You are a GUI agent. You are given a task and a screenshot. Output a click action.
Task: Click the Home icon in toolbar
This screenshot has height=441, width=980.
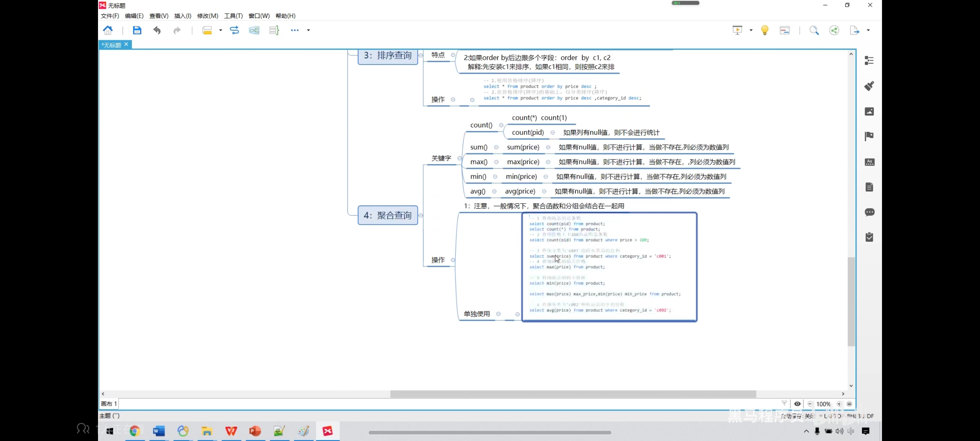pyautogui.click(x=108, y=30)
